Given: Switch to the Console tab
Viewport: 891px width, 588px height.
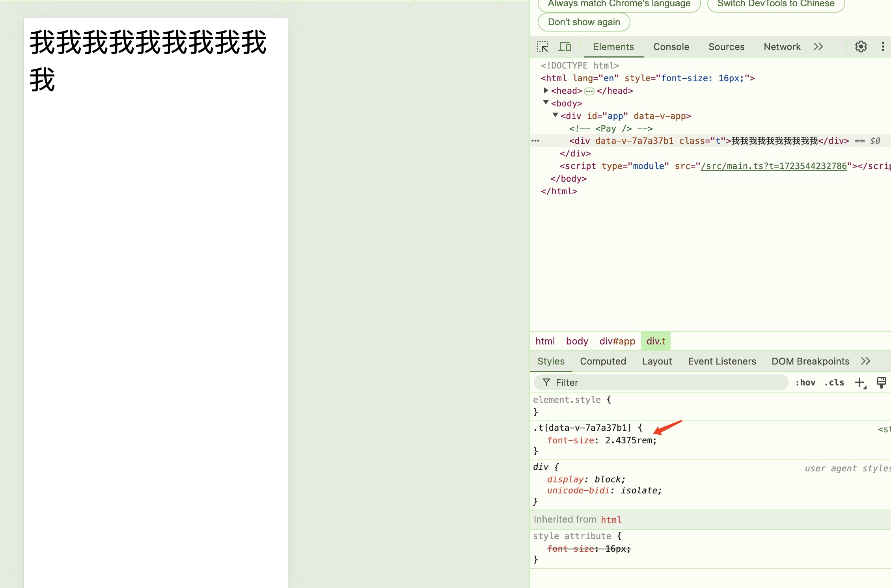Looking at the screenshot, I should coord(671,47).
